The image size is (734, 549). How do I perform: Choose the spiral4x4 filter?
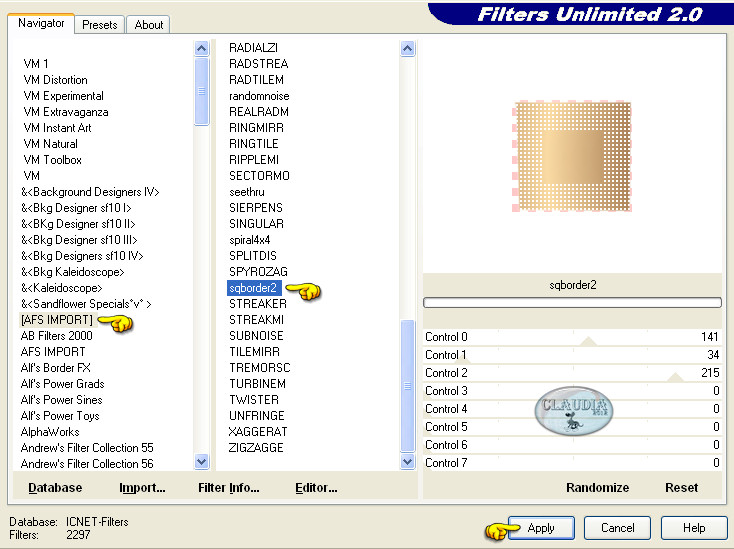[250, 240]
